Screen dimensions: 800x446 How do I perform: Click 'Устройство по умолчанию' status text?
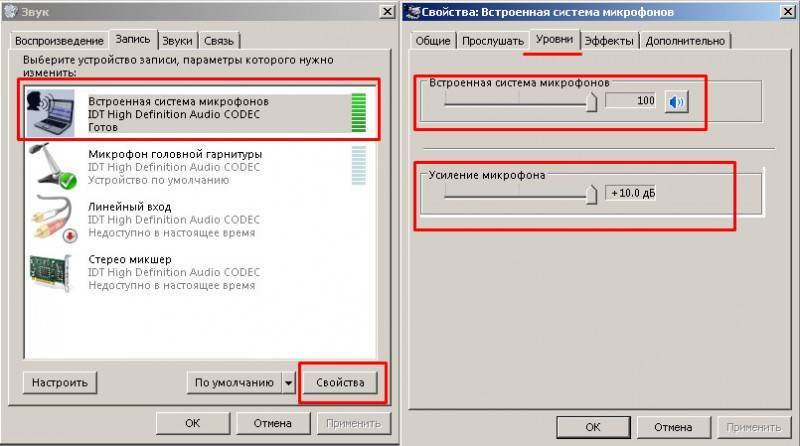click(x=159, y=180)
